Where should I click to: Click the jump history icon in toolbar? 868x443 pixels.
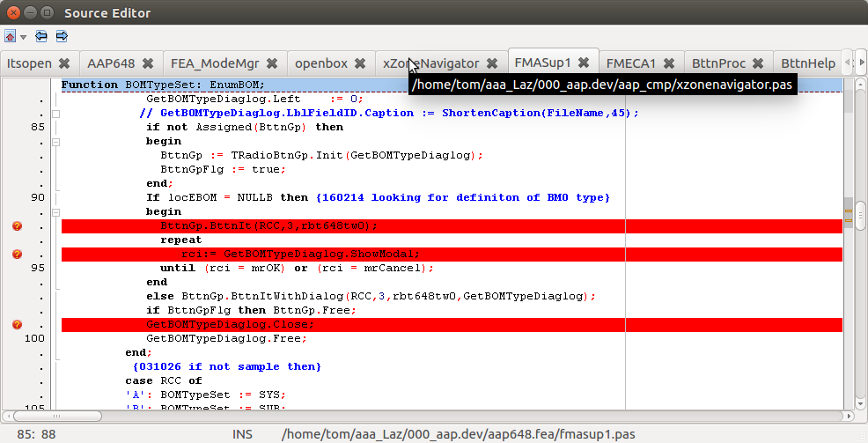(x=10, y=37)
